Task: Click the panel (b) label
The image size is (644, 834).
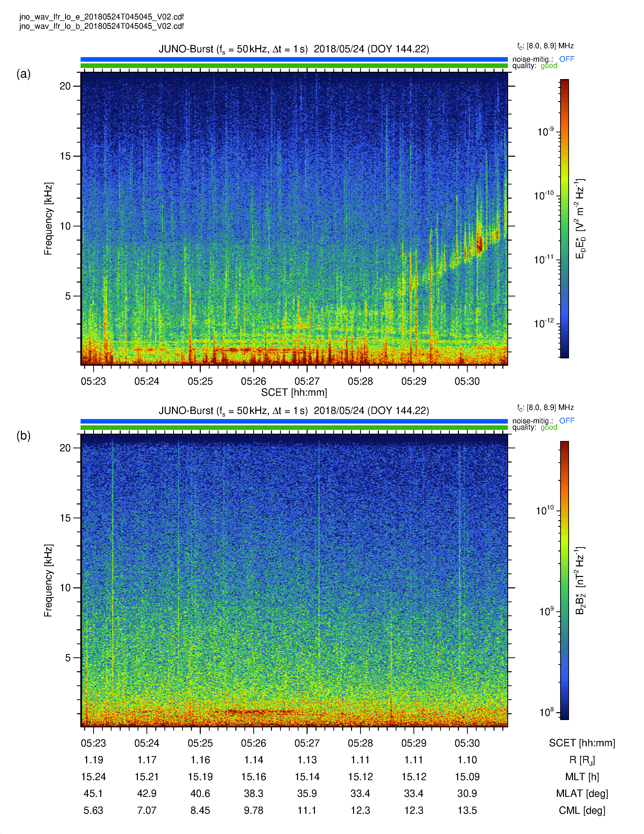Action: coord(23,436)
